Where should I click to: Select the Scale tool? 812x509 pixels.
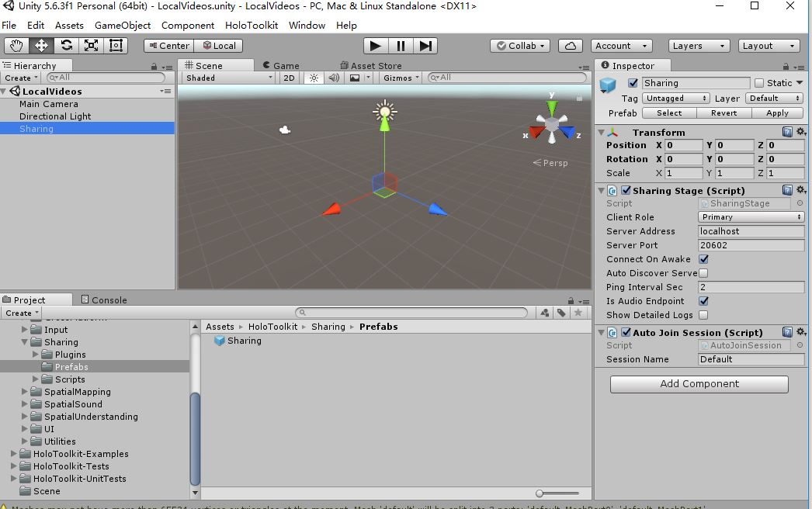click(x=91, y=46)
